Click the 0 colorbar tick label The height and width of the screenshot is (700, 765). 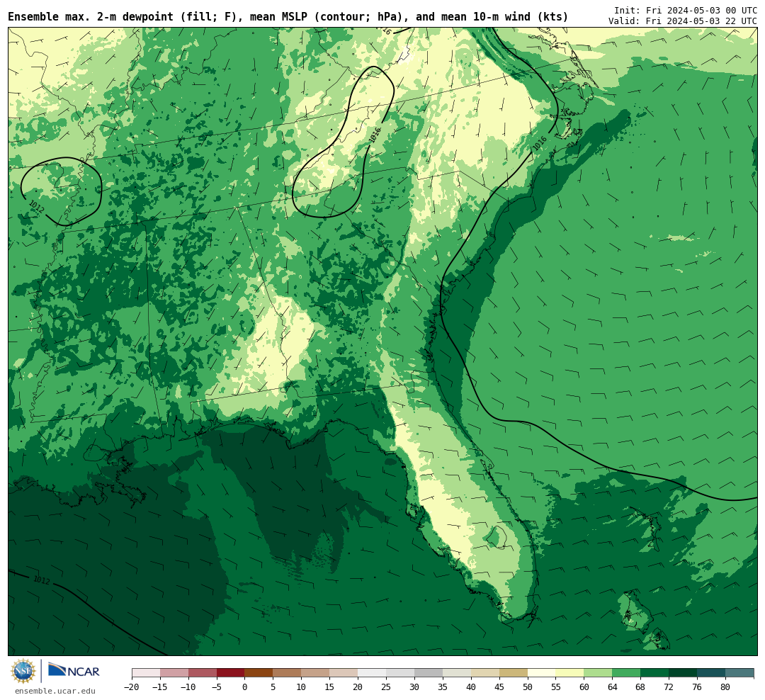click(245, 687)
